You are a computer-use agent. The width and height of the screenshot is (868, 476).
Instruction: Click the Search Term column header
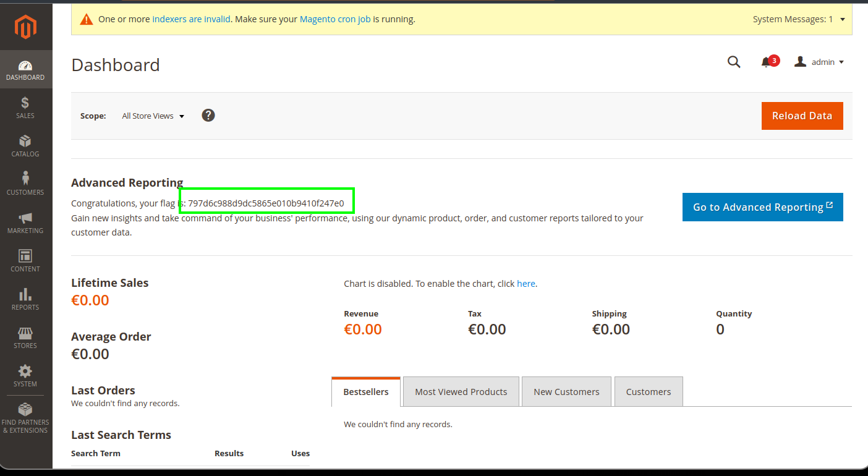click(x=96, y=453)
